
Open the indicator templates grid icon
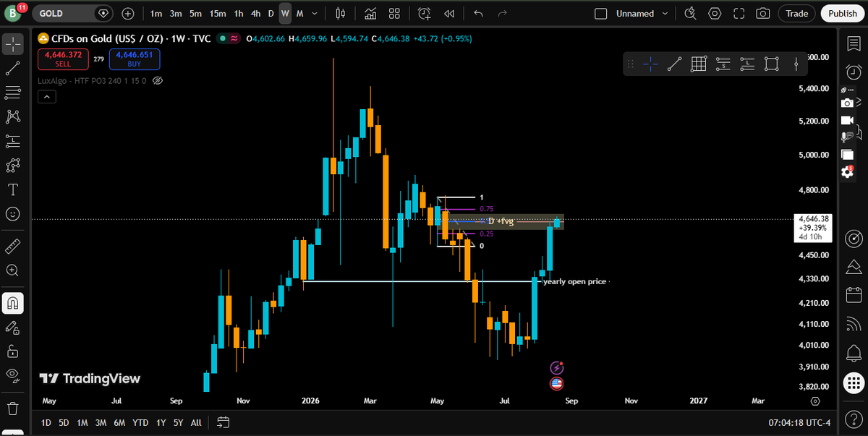(x=394, y=13)
